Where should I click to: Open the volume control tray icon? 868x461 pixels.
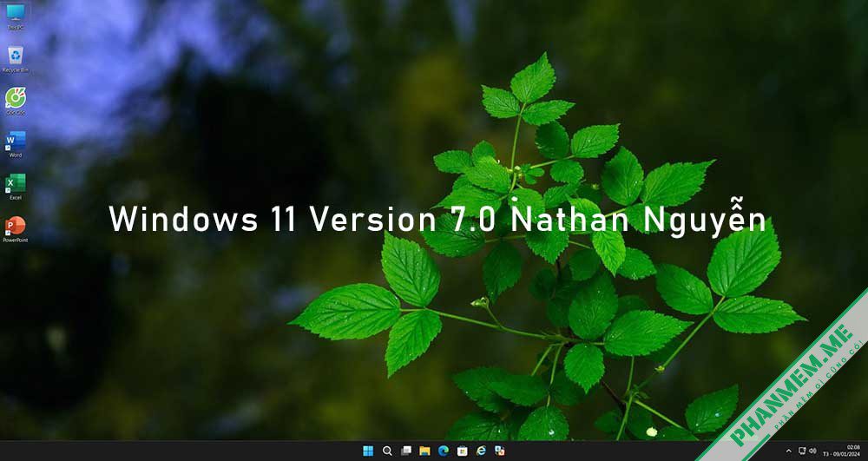click(812, 451)
